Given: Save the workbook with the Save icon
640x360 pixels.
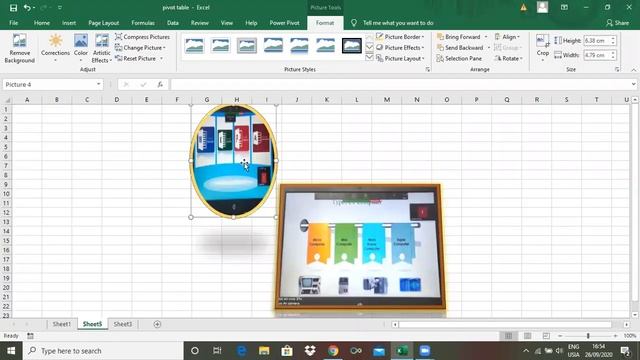Looking at the screenshot, I should coord(13,7).
